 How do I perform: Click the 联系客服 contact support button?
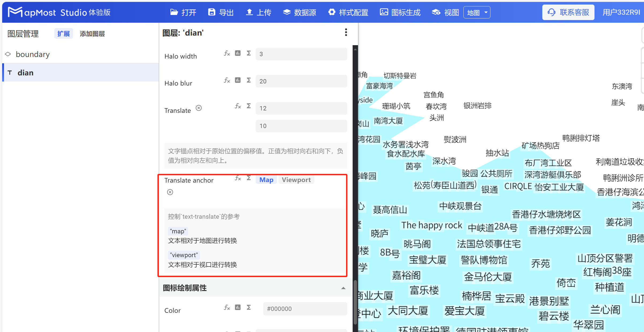point(568,12)
